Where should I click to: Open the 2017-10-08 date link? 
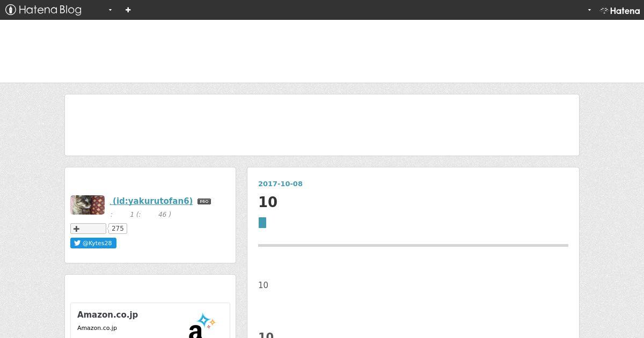(x=280, y=183)
